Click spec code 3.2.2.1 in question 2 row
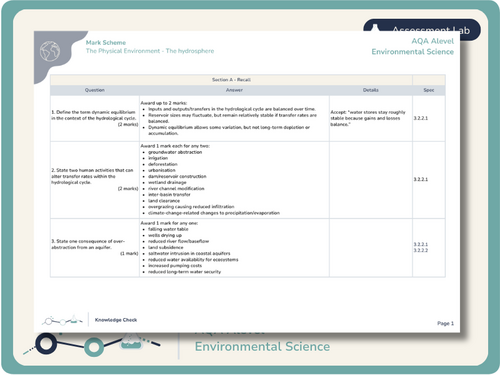Image resolution: width=500 pixels, height=375 pixels. (x=421, y=179)
